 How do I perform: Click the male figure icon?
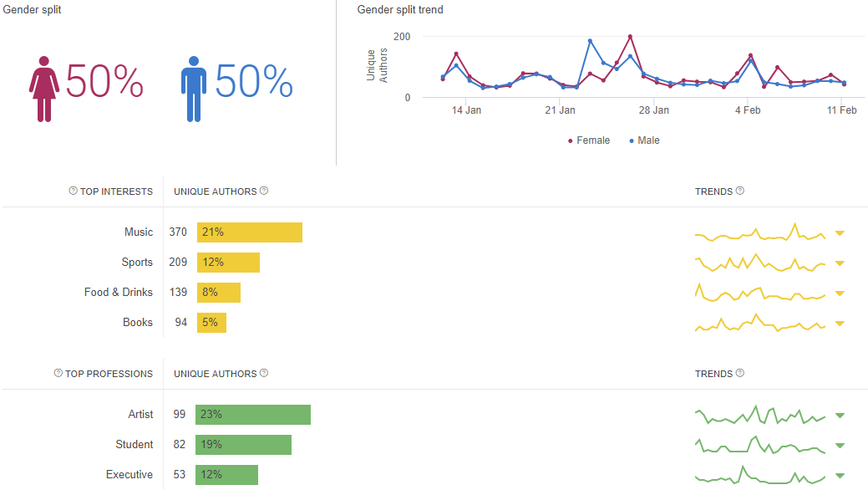pyautogui.click(x=194, y=88)
